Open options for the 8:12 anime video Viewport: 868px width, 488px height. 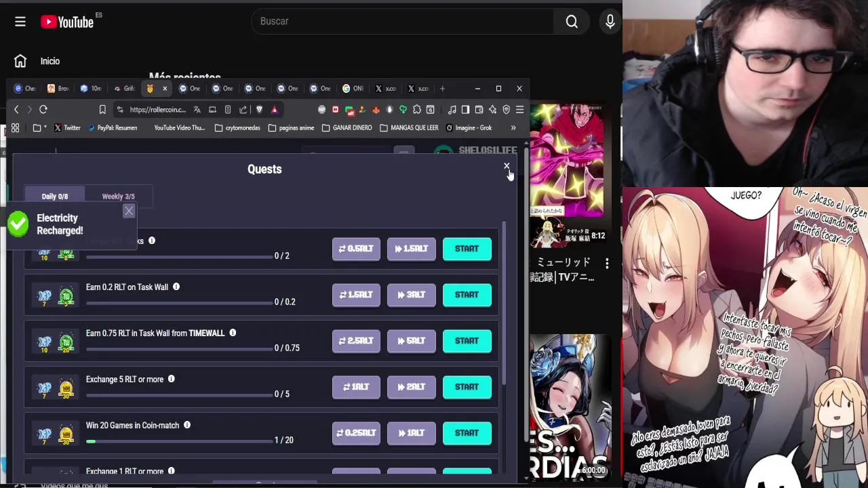click(607, 263)
